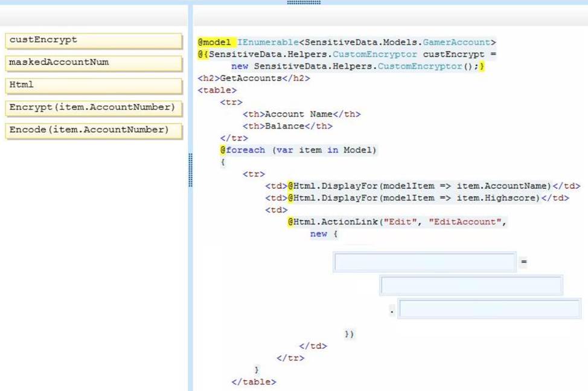This screenshot has height=391, width=588.
Task: Click the @foreach statement
Action: click(298, 150)
